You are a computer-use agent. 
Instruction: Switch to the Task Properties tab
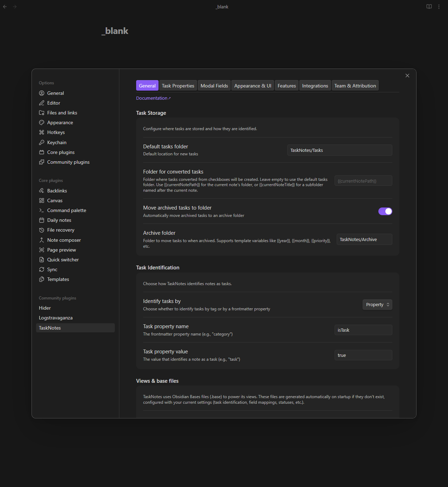pos(178,85)
